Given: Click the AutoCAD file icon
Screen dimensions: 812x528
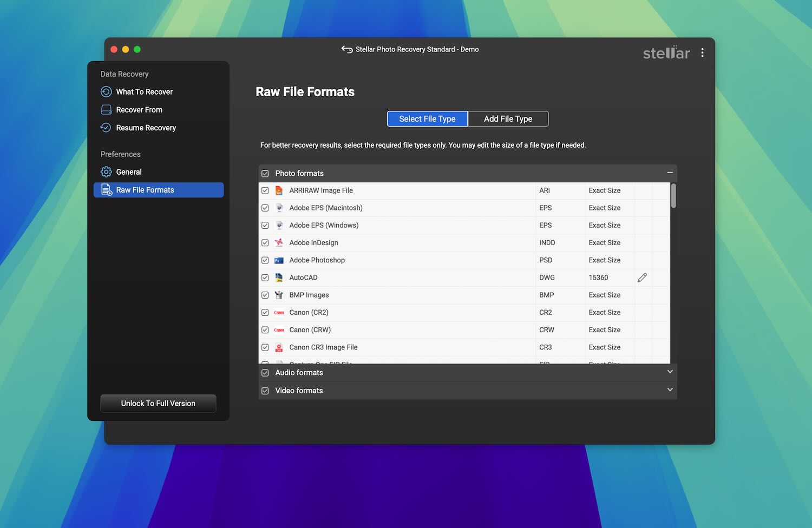Looking at the screenshot, I should pyautogui.click(x=279, y=278).
